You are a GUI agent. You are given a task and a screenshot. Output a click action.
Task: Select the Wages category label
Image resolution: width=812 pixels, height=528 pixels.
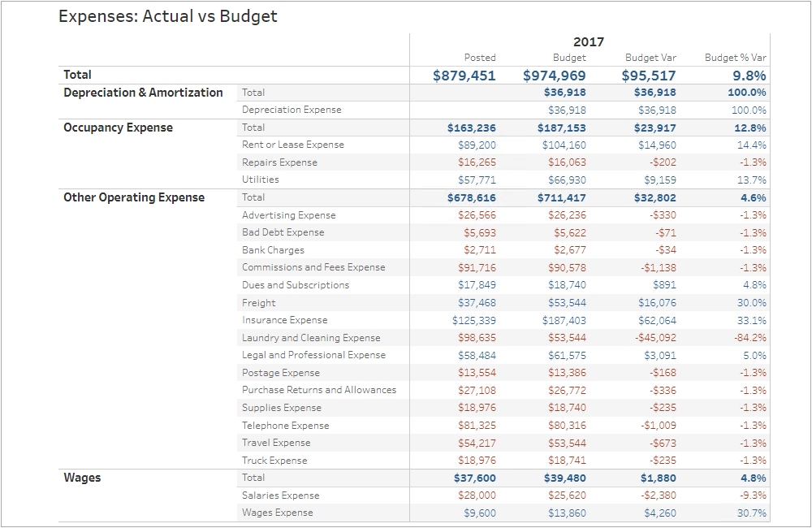[x=82, y=478]
